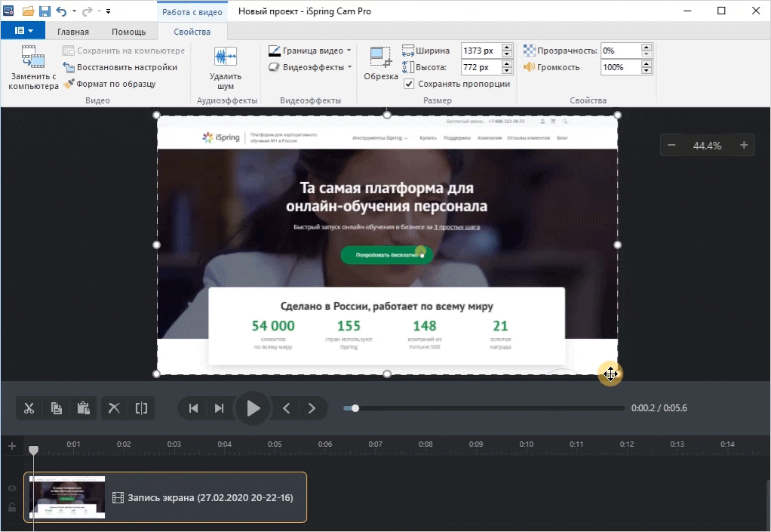The image size is (771, 532).
Task: Click the playback slider knob
Action: (355, 408)
